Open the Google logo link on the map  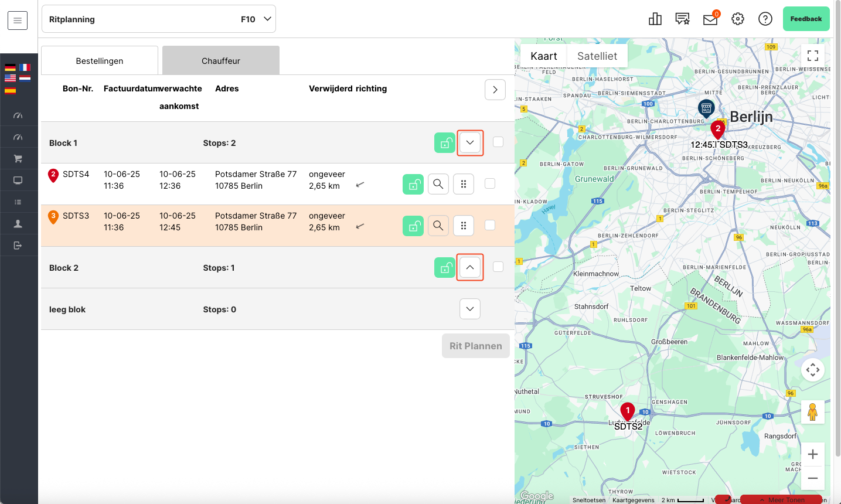point(537,496)
